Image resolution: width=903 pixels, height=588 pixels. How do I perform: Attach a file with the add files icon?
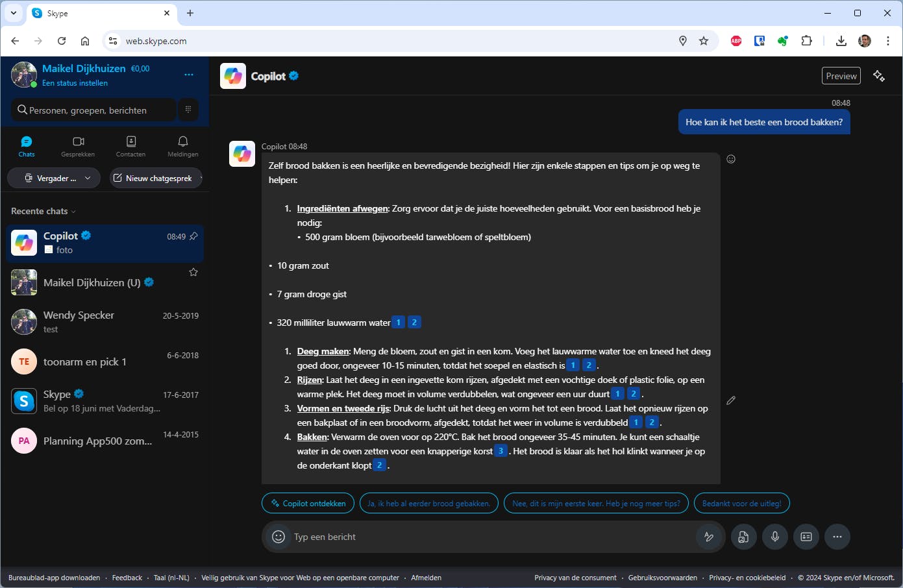coord(743,537)
